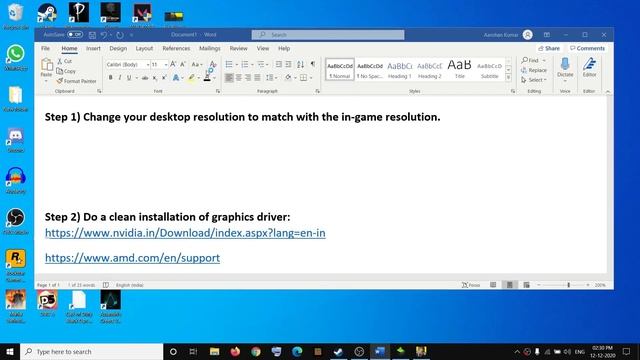Image resolution: width=640 pixels, height=360 pixels.
Task: Switch to the References tab
Action: point(176,48)
